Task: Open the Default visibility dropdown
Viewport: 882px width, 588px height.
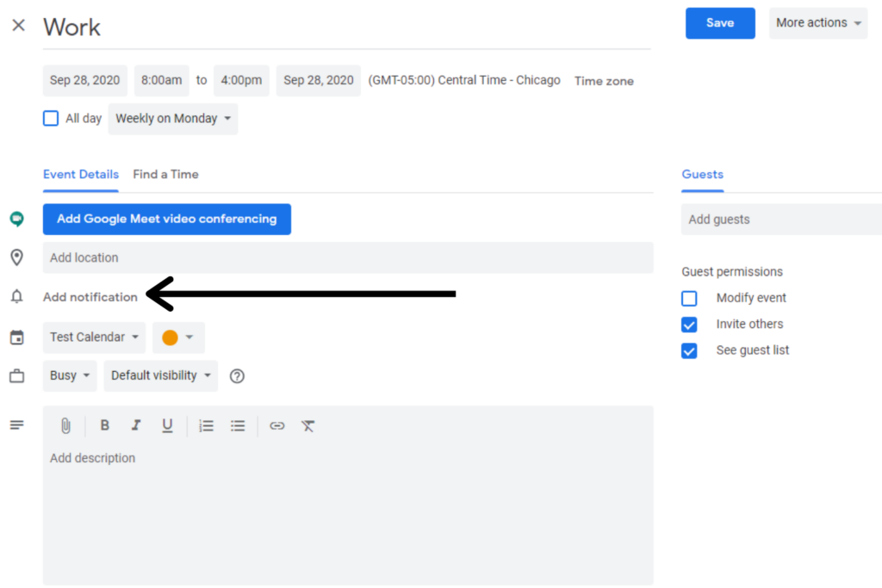Action: 161,375
